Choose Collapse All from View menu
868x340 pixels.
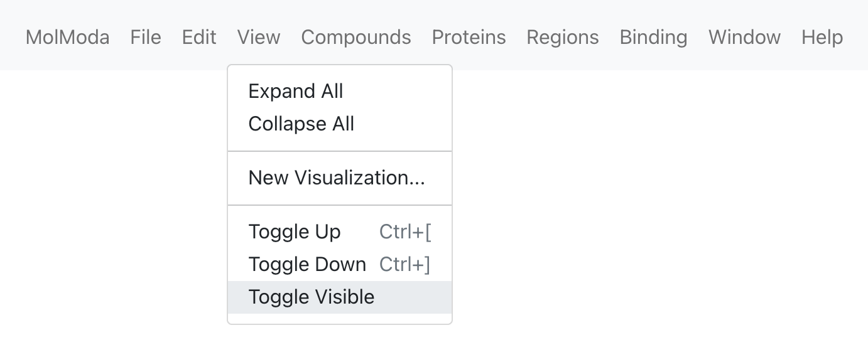coord(340,124)
